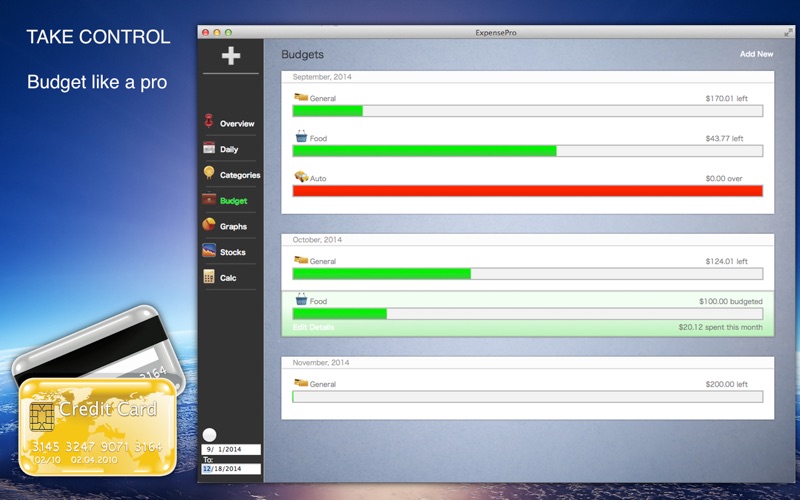This screenshot has height=500, width=800.
Task: Switch to the Daily view
Action: click(229, 149)
